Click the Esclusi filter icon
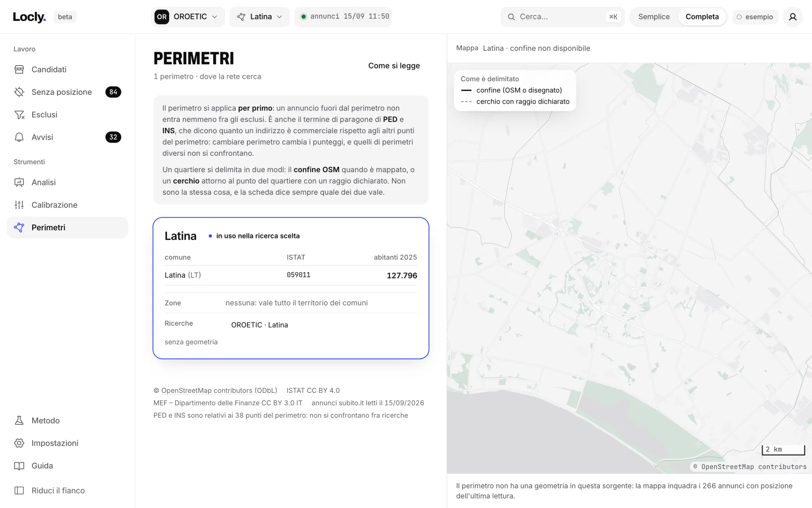Image resolution: width=812 pixels, height=508 pixels. 19,115
